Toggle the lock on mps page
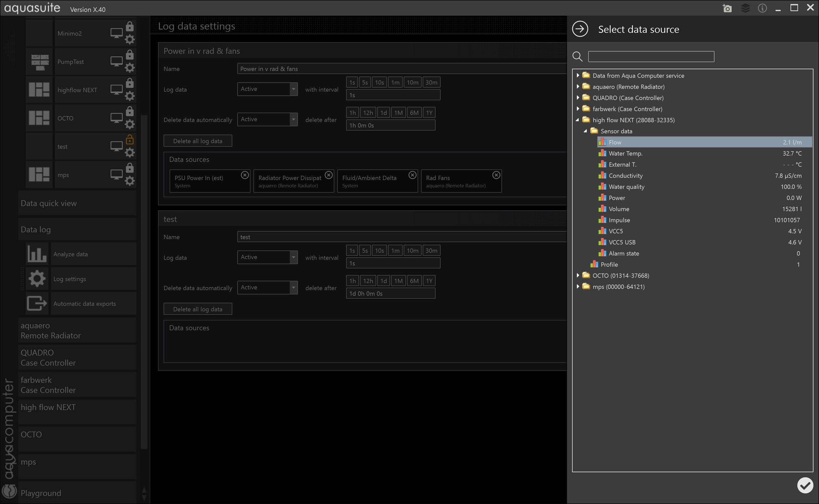This screenshot has height=504, width=819. point(130,168)
